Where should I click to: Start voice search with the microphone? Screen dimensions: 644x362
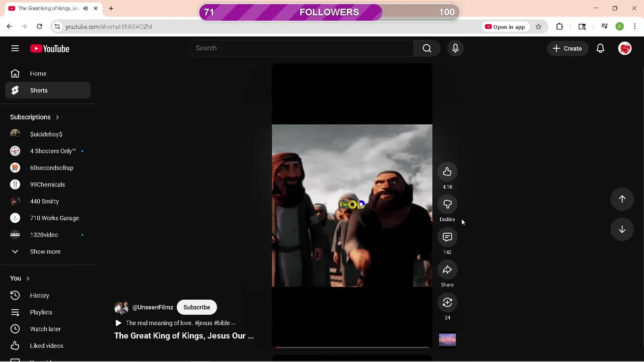455,48
